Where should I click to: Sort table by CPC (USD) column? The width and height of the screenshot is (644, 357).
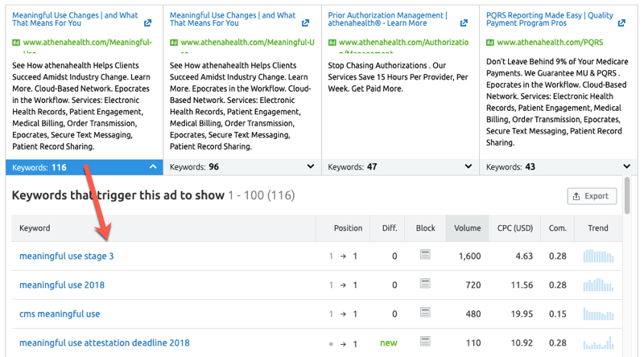[x=514, y=228]
